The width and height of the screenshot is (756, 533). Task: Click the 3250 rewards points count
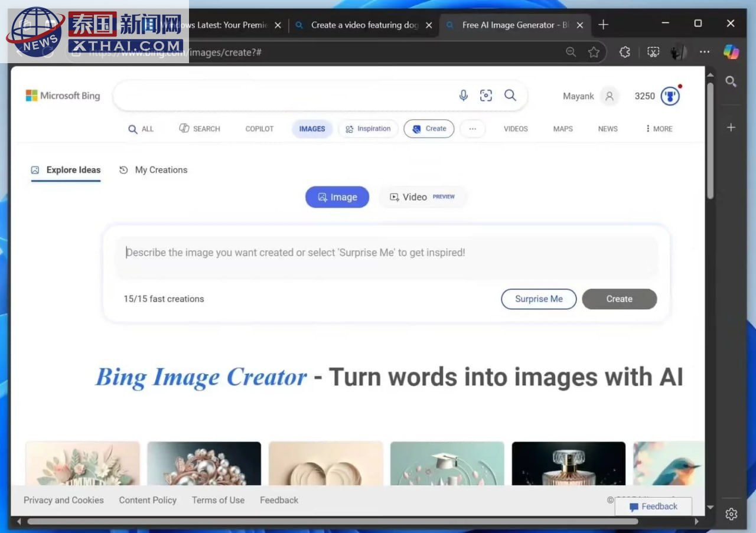click(x=644, y=96)
